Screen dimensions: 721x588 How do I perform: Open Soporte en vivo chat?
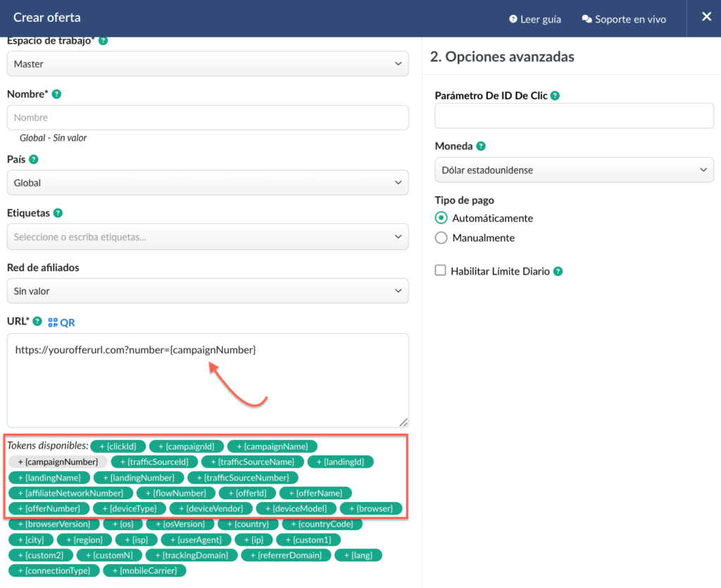[624, 19]
